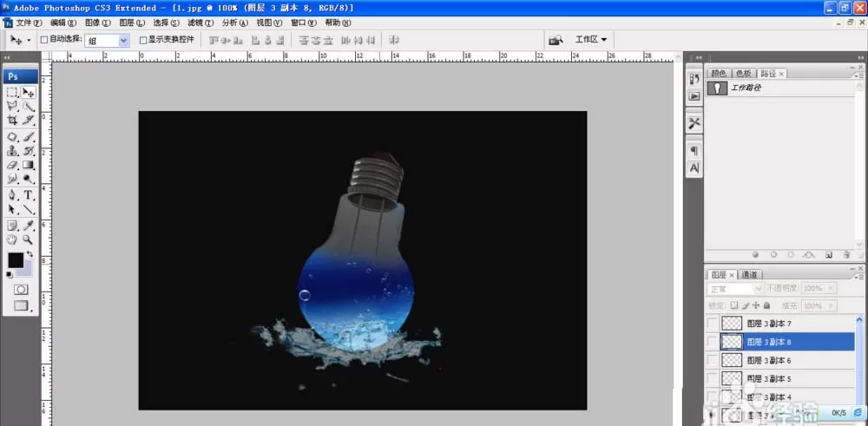Select the Slice tool
The height and width of the screenshot is (426, 868).
tap(29, 120)
